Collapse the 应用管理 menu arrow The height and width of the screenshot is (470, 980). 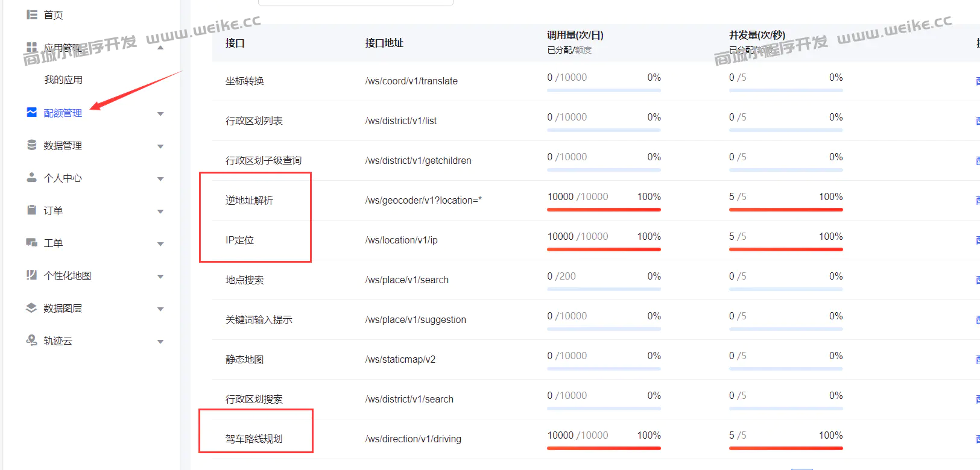(x=160, y=48)
